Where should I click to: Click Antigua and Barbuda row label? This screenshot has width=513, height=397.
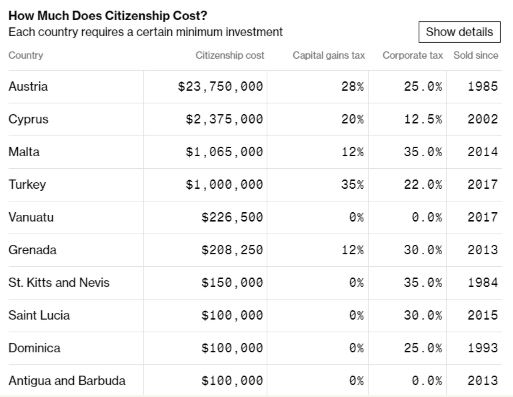tap(67, 380)
